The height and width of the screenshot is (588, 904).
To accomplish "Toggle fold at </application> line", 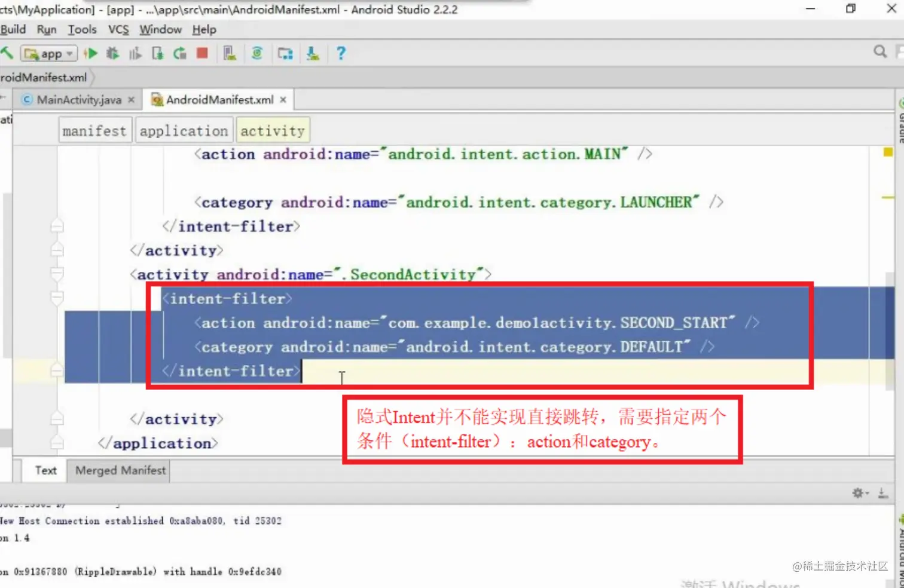I will coord(57,443).
